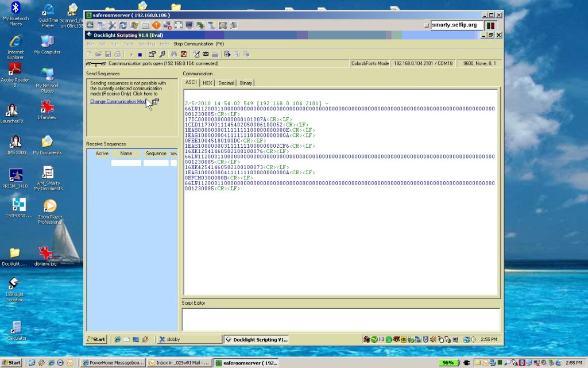Click the orange exclamation icon in remote toolbar
Viewport: 588px width, 368px height.
156,25
